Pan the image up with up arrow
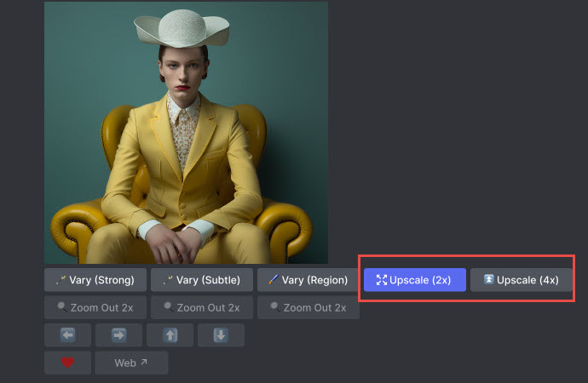The height and width of the screenshot is (383, 588). click(x=170, y=335)
